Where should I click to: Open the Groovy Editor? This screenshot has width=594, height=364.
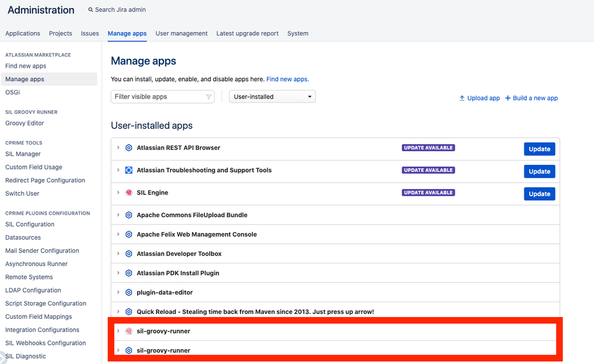pos(24,123)
